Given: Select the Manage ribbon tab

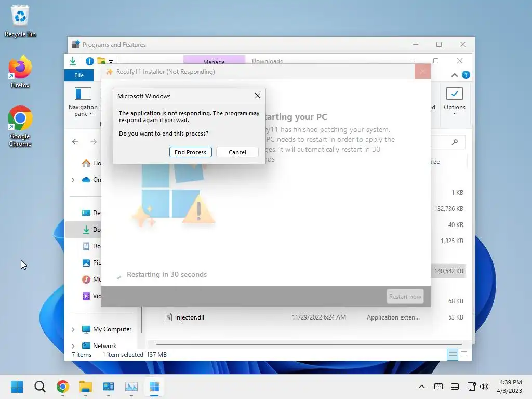Looking at the screenshot, I should [214, 60].
